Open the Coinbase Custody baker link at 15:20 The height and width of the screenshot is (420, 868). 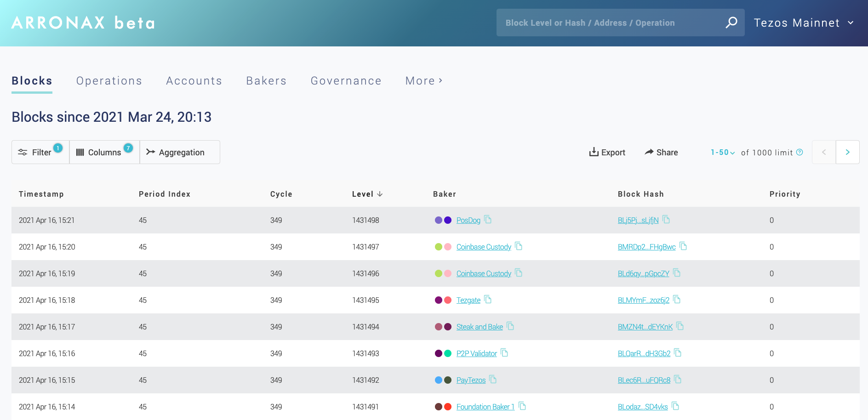point(484,247)
